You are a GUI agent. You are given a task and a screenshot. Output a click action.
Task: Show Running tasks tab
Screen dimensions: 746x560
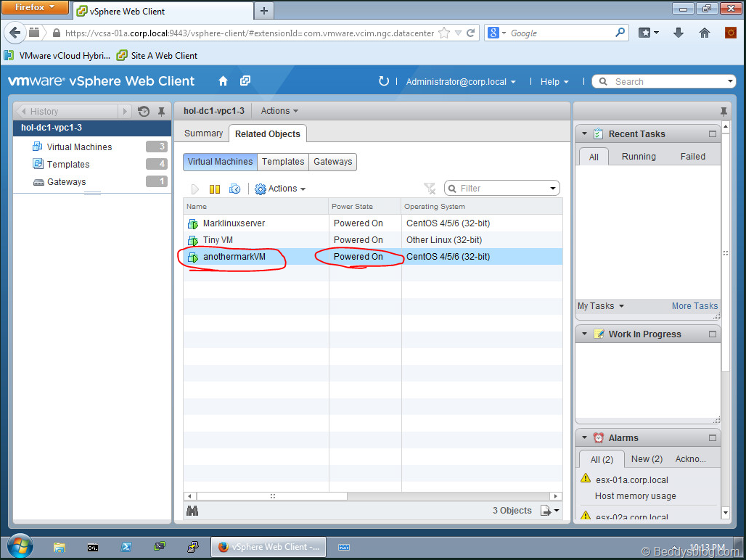tap(639, 157)
